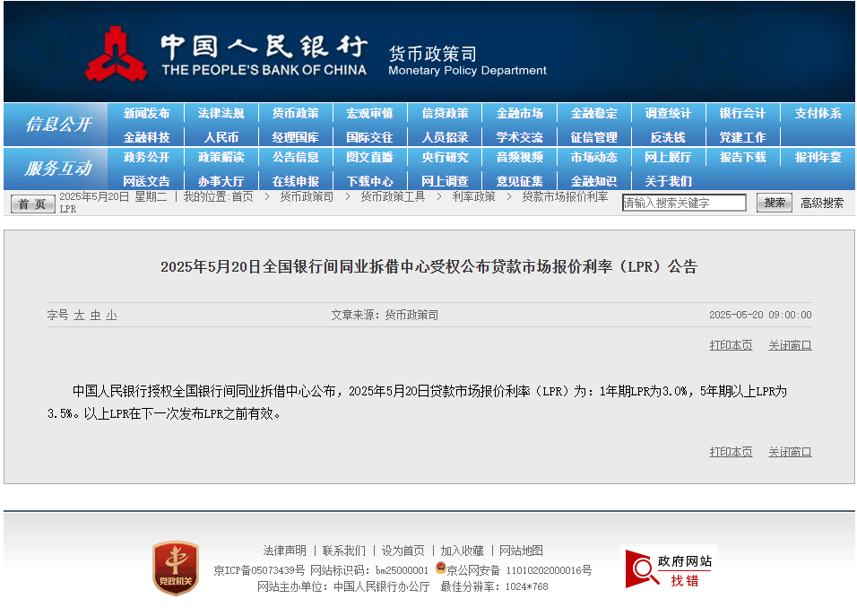Open 网站地图 in footer

pyautogui.click(x=521, y=551)
